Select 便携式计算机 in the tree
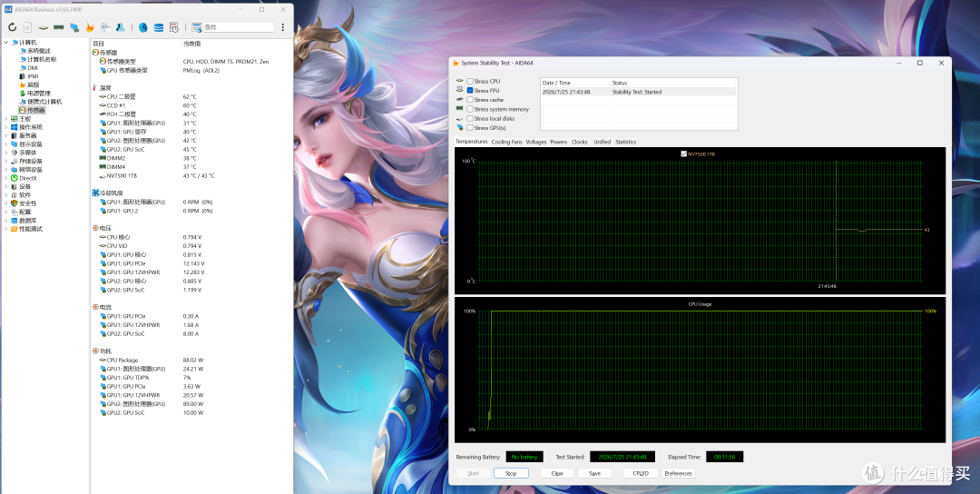The height and width of the screenshot is (494, 980). click(x=44, y=102)
